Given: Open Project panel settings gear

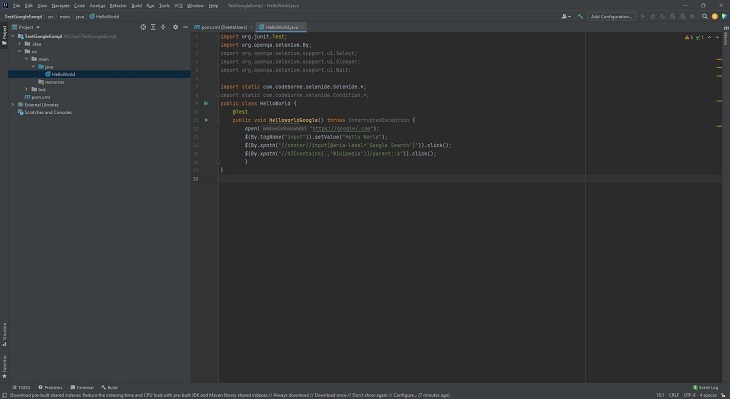Looking at the screenshot, I should [x=176, y=27].
